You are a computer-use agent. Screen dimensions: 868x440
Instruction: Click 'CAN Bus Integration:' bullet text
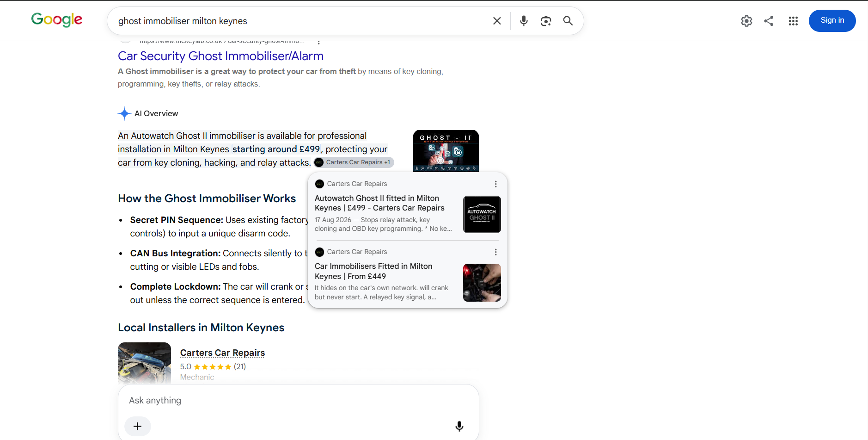click(x=175, y=254)
